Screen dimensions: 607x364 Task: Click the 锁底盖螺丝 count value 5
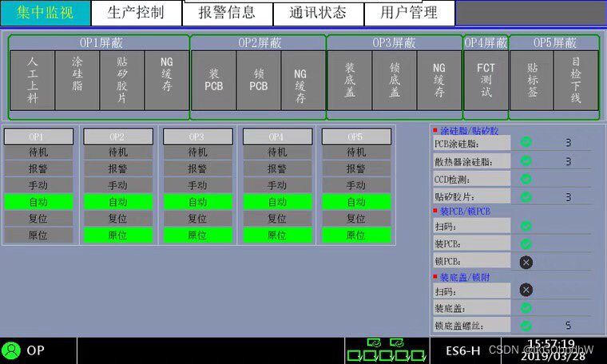point(568,326)
